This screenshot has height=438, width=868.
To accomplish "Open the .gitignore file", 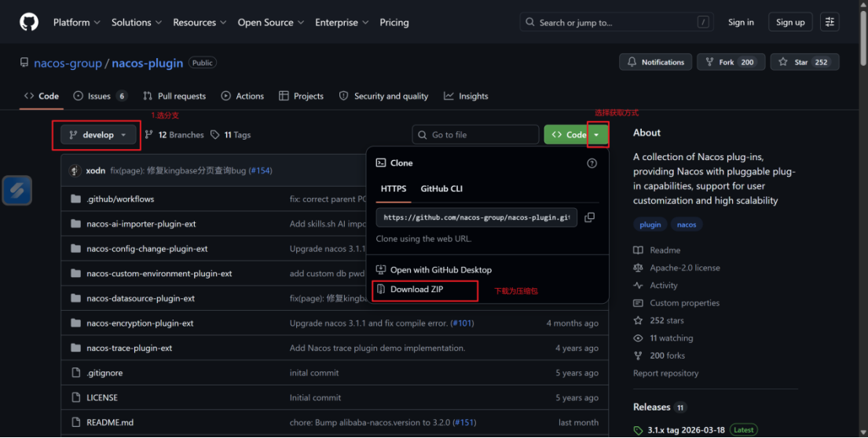I will click(x=104, y=374).
